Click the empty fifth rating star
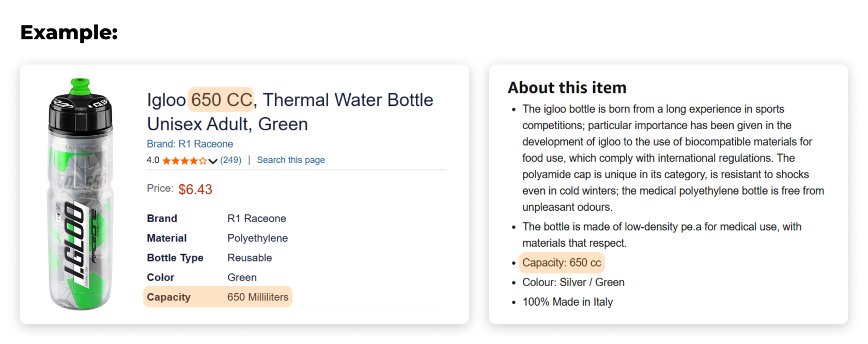 (x=204, y=161)
